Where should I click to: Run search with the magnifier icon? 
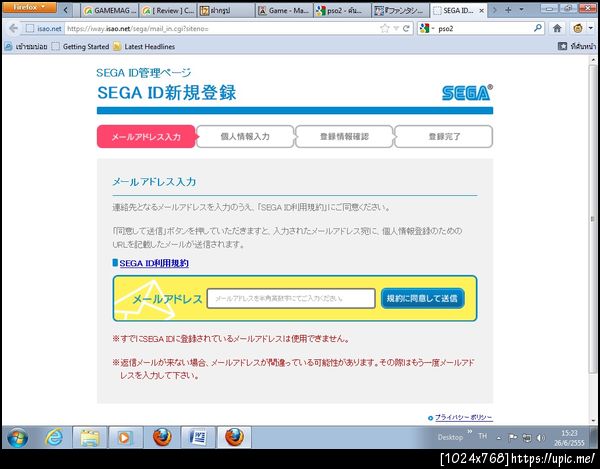(x=538, y=28)
